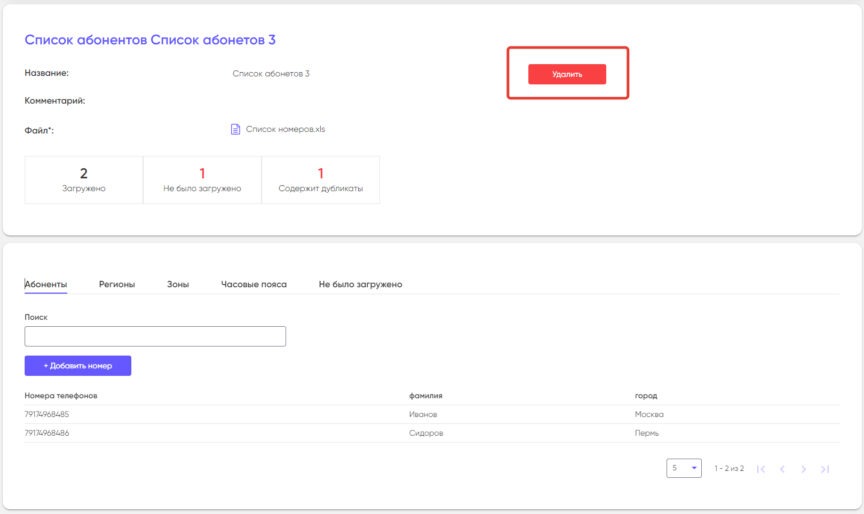This screenshot has width=864, height=514.
Task: Click the фамилия column header
Action: pyautogui.click(x=425, y=395)
